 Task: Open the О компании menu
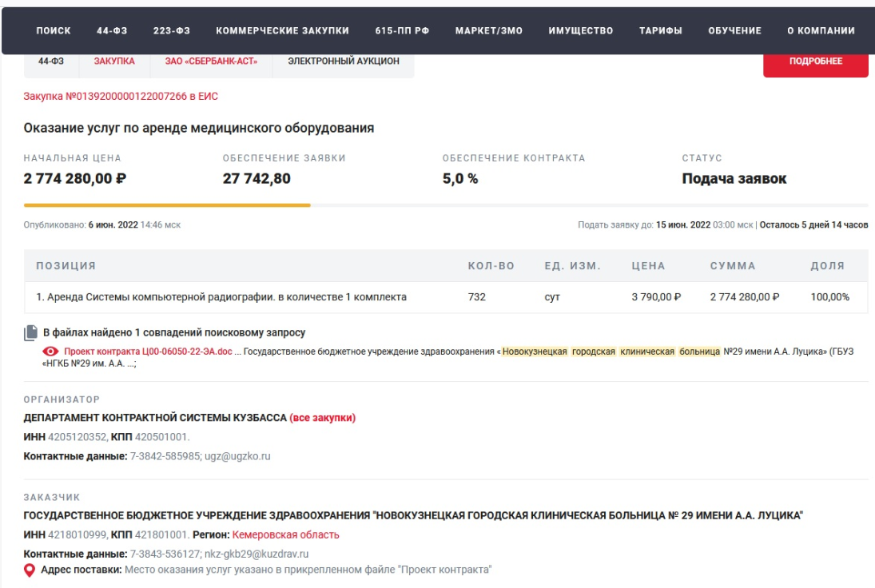(x=821, y=30)
